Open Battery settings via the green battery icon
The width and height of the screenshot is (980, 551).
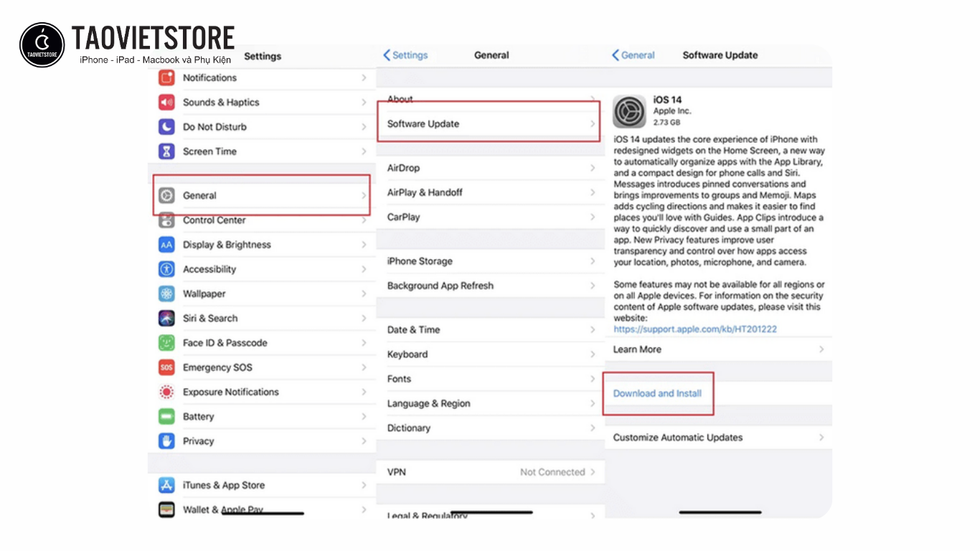pyautogui.click(x=166, y=416)
